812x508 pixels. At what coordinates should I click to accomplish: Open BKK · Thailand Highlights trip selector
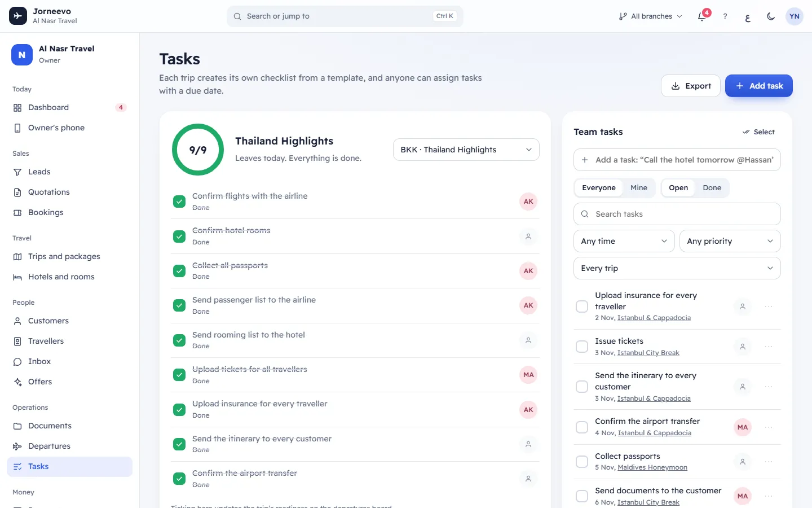coord(466,150)
